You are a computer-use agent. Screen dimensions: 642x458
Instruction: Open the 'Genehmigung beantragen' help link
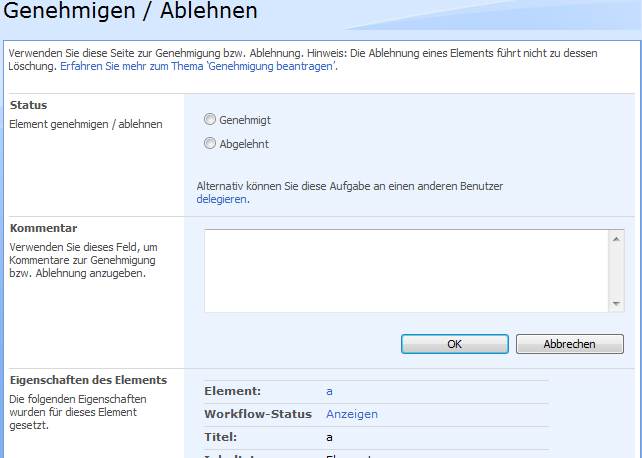pos(198,66)
